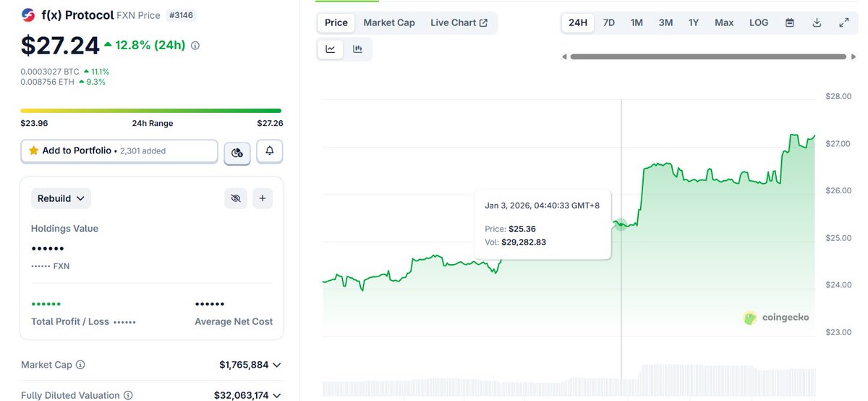
Task: Switch to candlestick chart view
Action: tap(357, 49)
